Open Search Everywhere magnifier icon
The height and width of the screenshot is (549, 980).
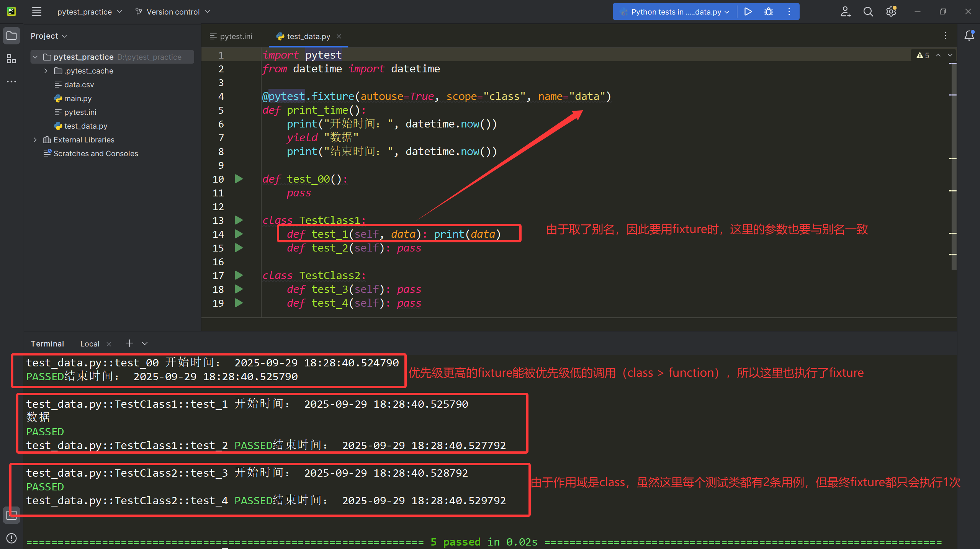868,12
